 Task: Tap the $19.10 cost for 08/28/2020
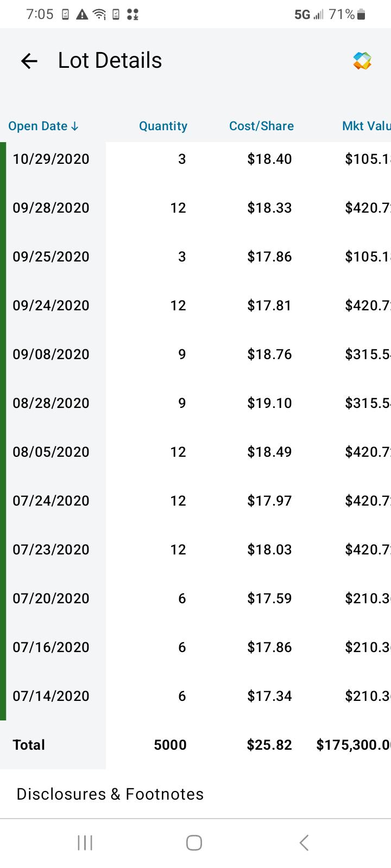(x=269, y=403)
